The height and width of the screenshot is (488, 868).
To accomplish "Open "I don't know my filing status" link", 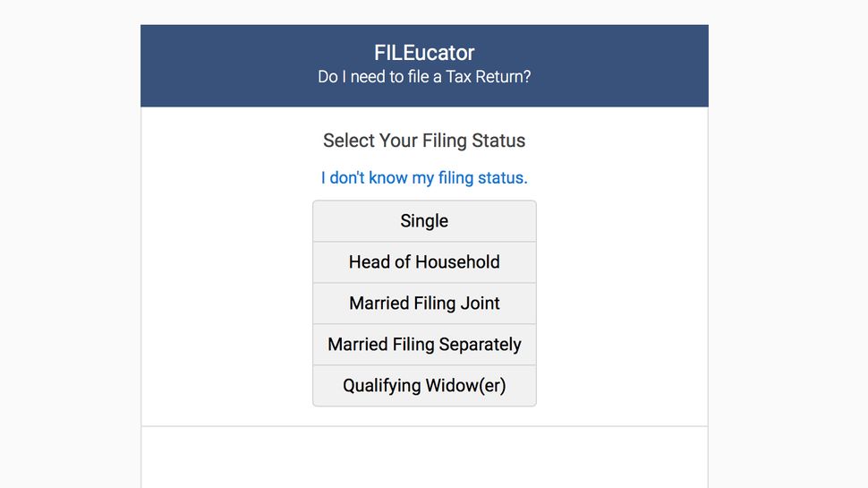I will pyautogui.click(x=424, y=177).
